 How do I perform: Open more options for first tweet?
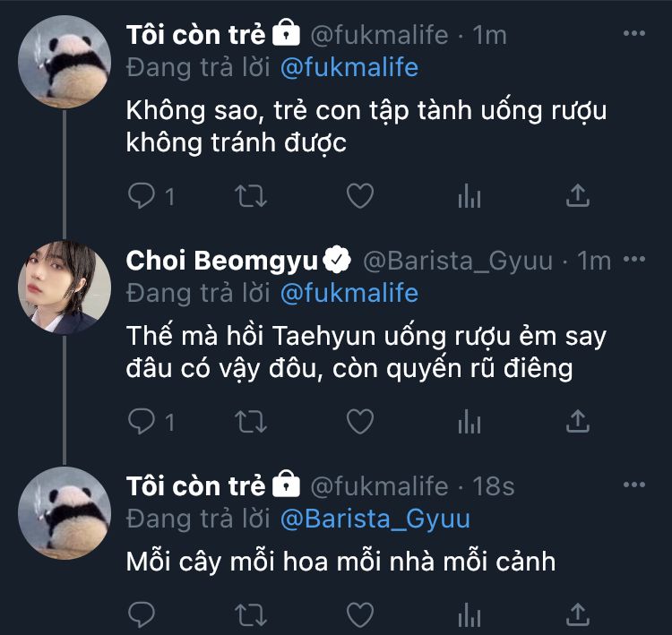click(633, 34)
